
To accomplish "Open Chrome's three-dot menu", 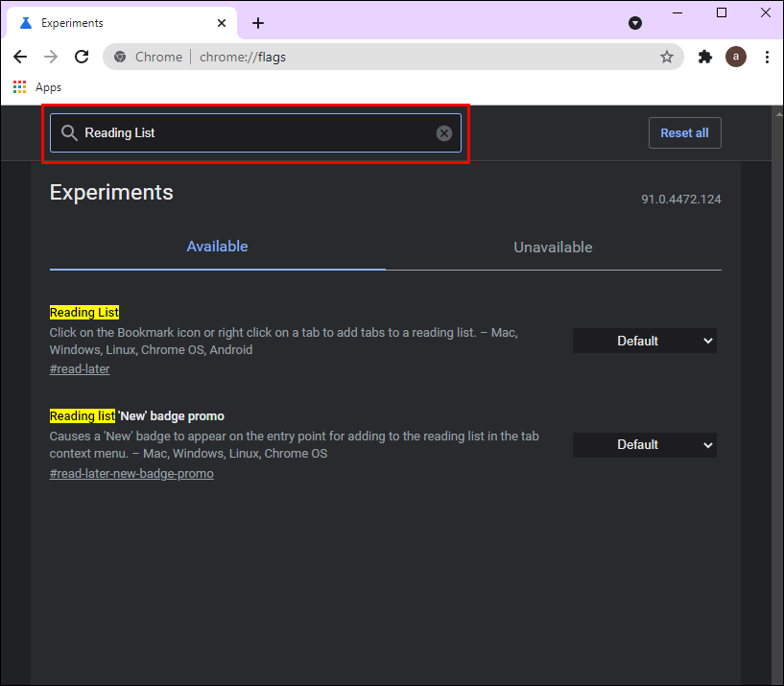I will point(767,57).
